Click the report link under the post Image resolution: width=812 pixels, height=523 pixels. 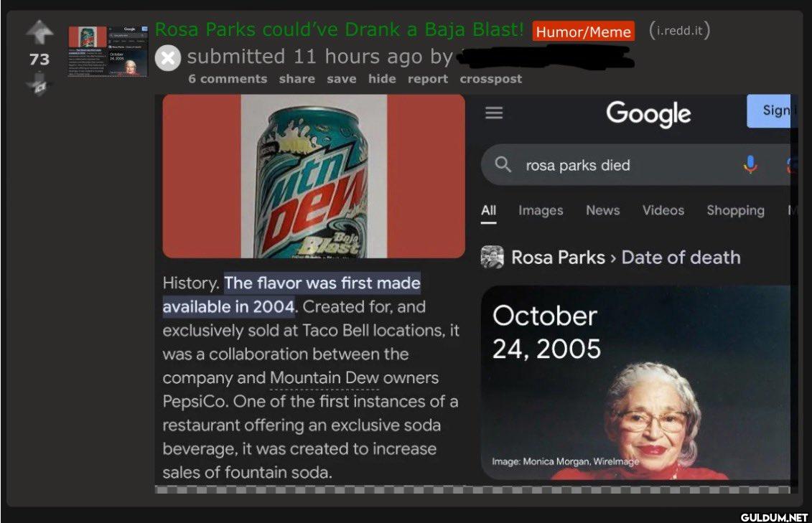point(428,79)
